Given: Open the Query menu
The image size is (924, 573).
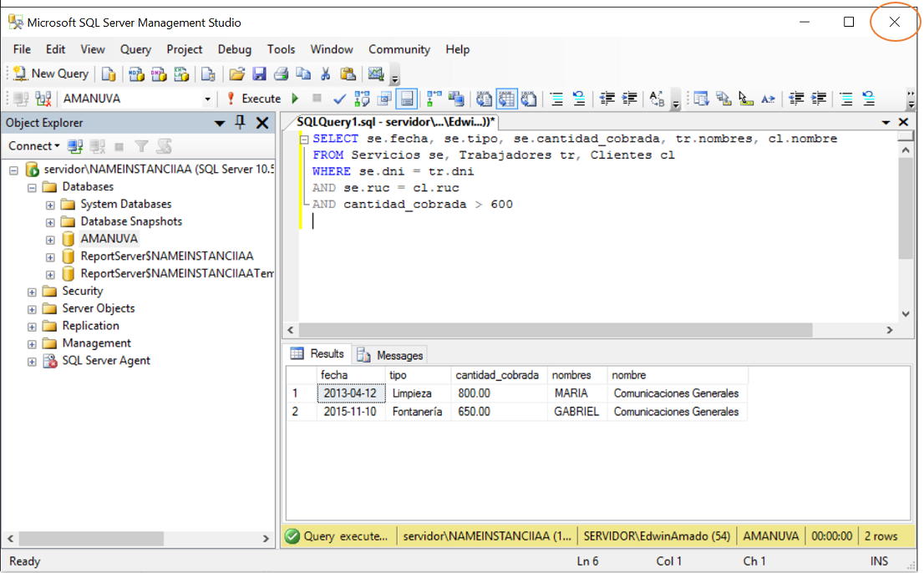Looking at the screenshot, I should (135, 49).
